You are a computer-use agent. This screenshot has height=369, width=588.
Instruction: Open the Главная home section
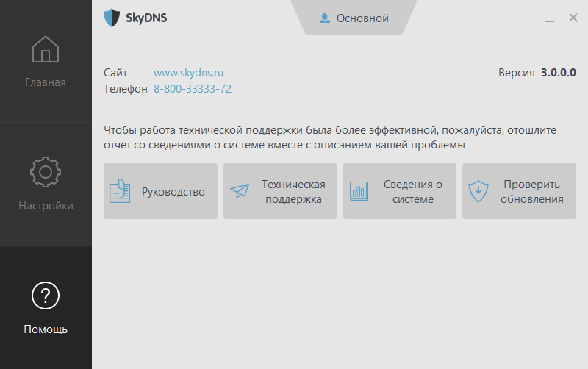point(46,62)
